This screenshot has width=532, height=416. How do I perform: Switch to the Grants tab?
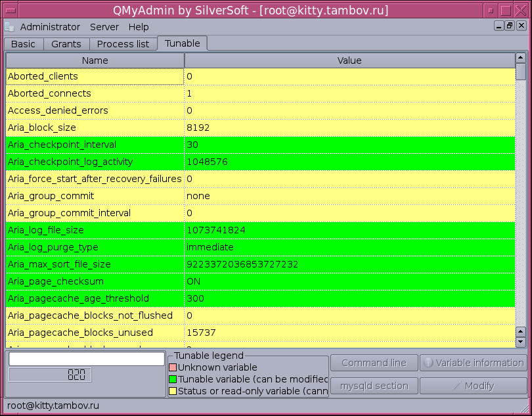pos(66,44)
